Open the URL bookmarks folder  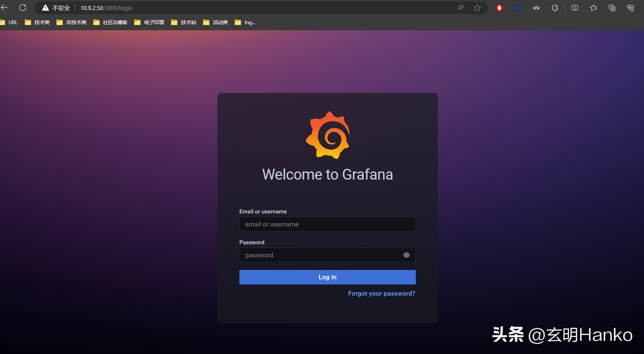pyautogui.click(x=9, y=22)
